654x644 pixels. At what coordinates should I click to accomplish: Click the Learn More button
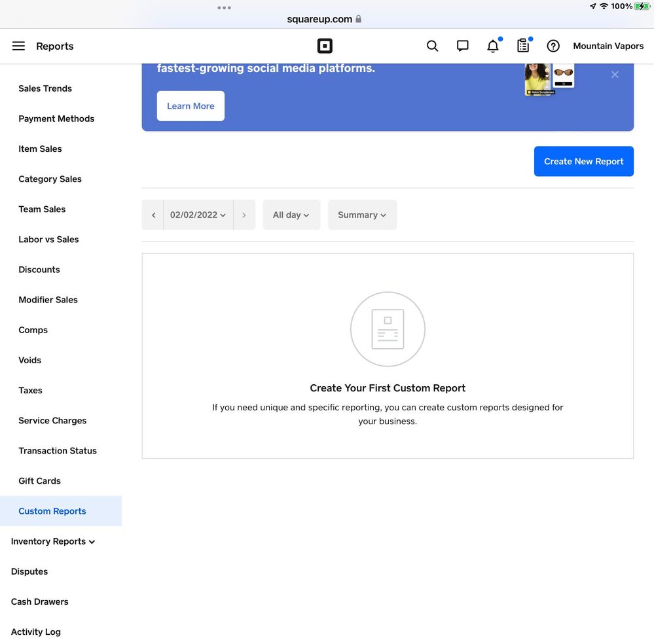pos(191,106)
